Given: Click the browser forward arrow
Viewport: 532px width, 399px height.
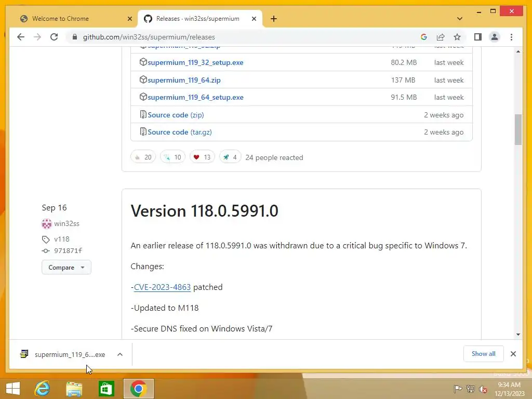Looking at the screenshot, I should coord(37,37).
